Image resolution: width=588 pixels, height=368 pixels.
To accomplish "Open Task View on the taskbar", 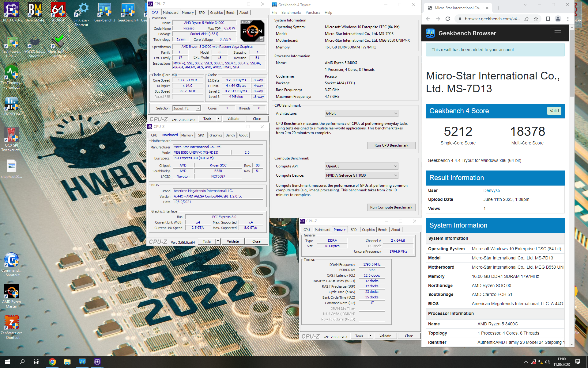I will pyautogui.click(x=37, y=362).
